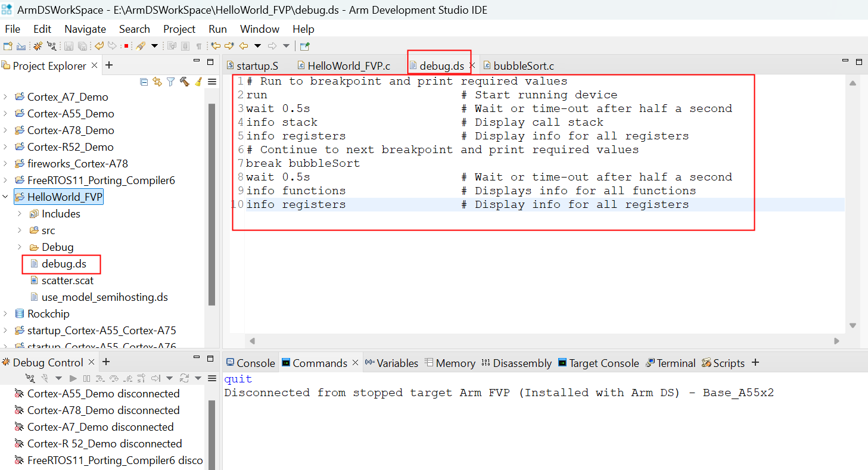Viewport: 868px width, 470px height.
Task: Click the bug debug icon in main toolbar
Action: (x=38, y=46)
